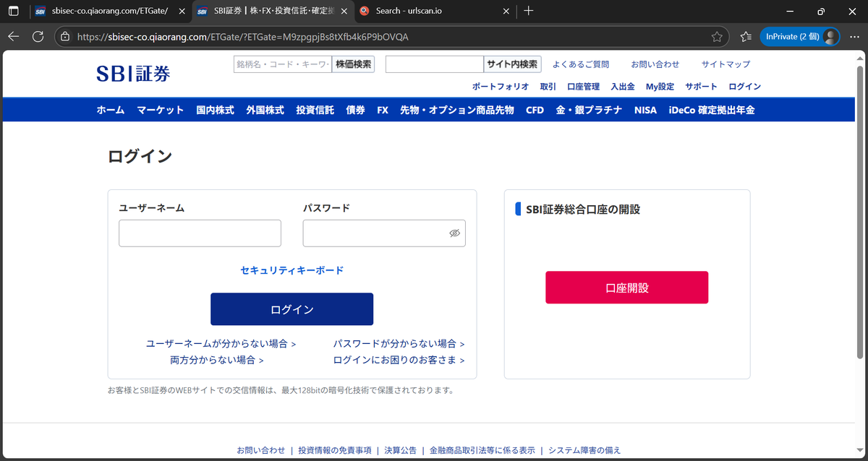Open footer 決算公告 link
The image size is (868, 461).
click(x=401, y=450)
